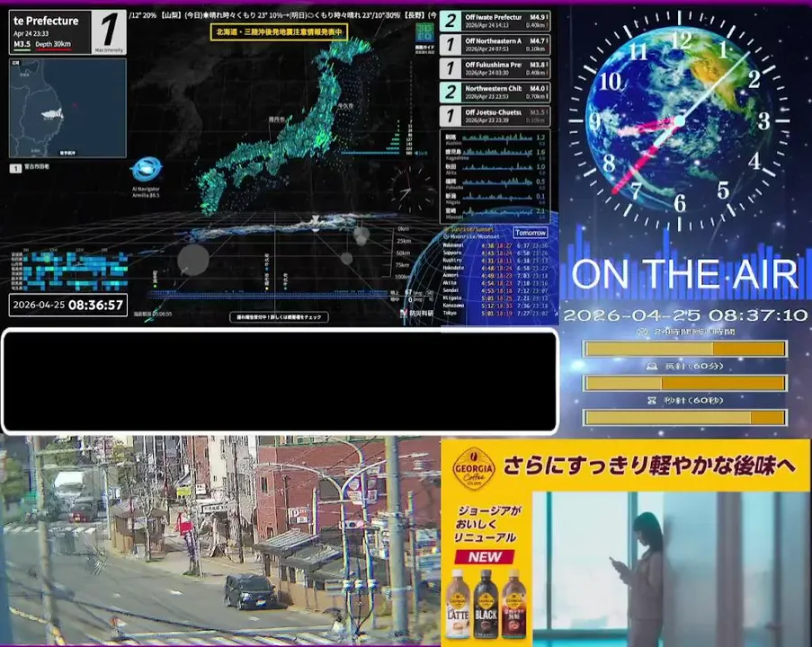Open the Off Joetsu-Chuetsu M3.5 earthquake entry
The width and height of the screenshot is (812, 647).
(495, 116)
